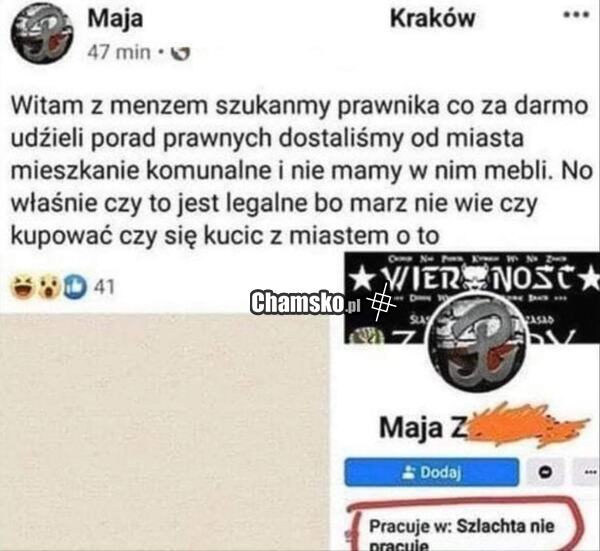Image resolution: width=600 pixels, height=551 pixels.
Task: Click the Chamsko.pl watermark logo
Action: pos(305,304)
